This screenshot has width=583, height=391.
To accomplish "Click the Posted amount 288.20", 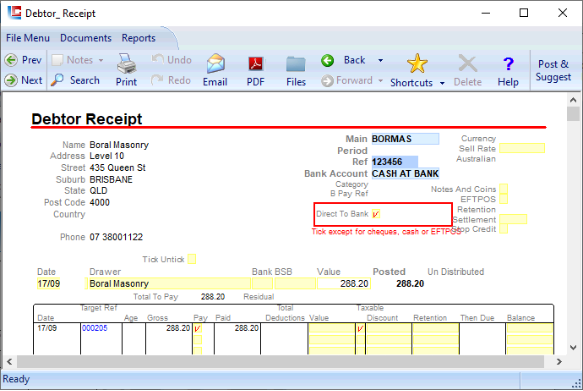I will (410, 284).
